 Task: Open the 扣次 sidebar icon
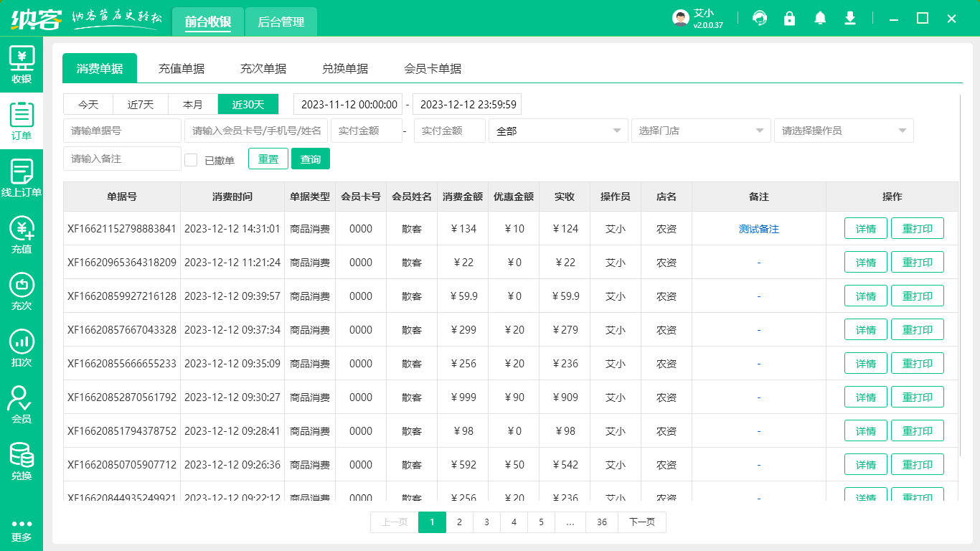[22, 347]
